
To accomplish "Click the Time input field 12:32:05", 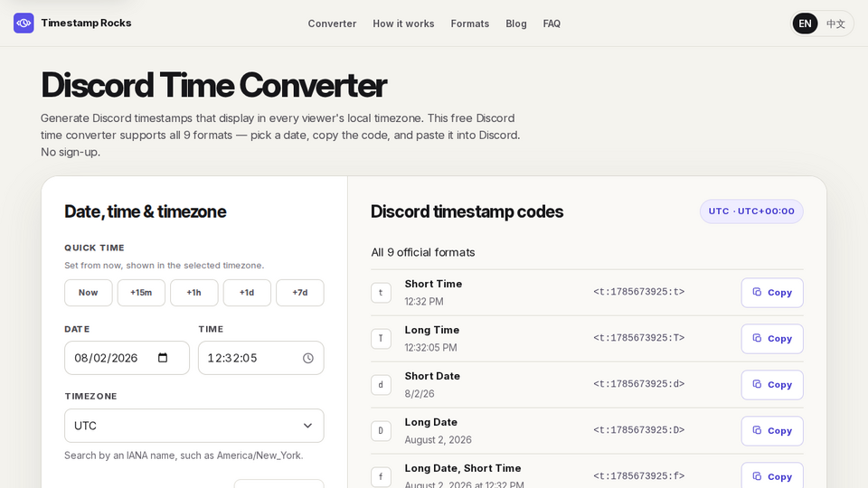I will point(260,358).
